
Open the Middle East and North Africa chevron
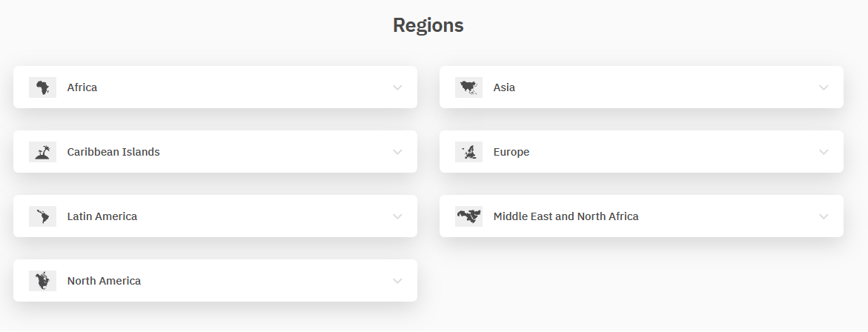[x=824, y=216]
